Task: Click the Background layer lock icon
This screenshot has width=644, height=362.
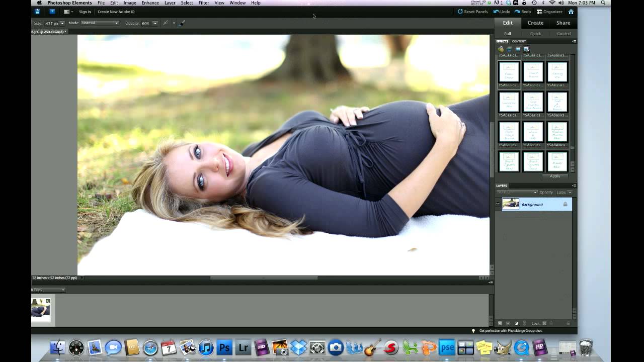Action: [x=565, y=204]
